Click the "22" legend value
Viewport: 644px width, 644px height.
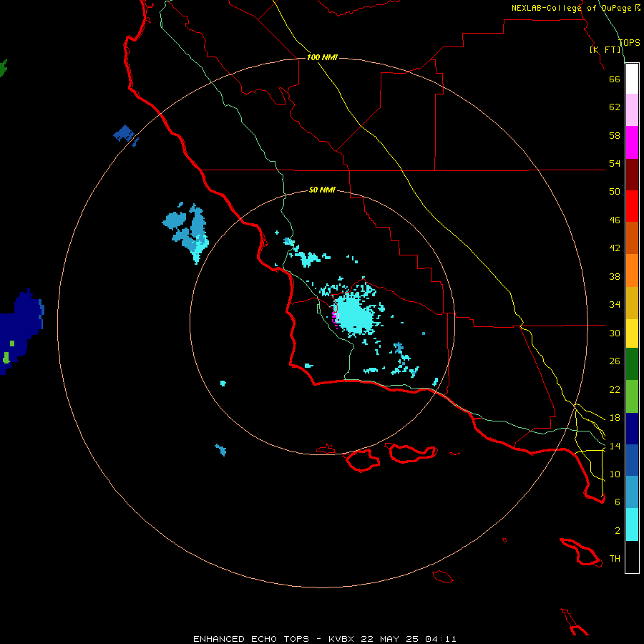615,389
